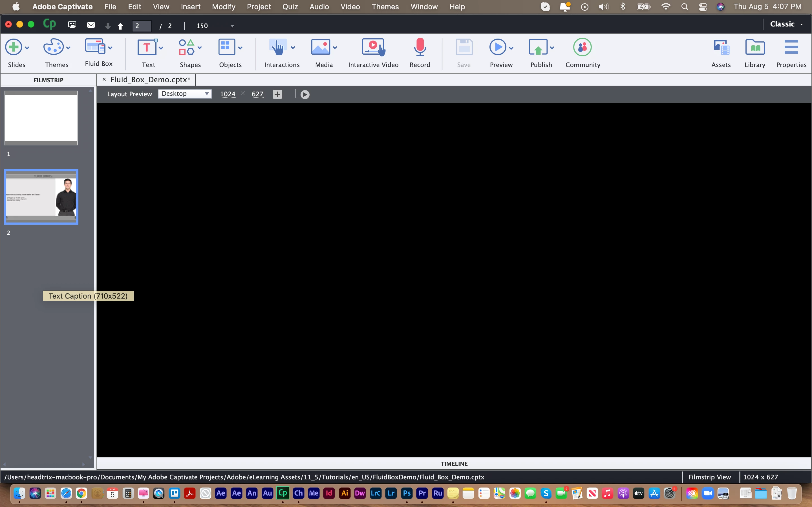Click the Community icon
Image resolution: width=812 pixels, height=507 pixels.
point(582,47)
